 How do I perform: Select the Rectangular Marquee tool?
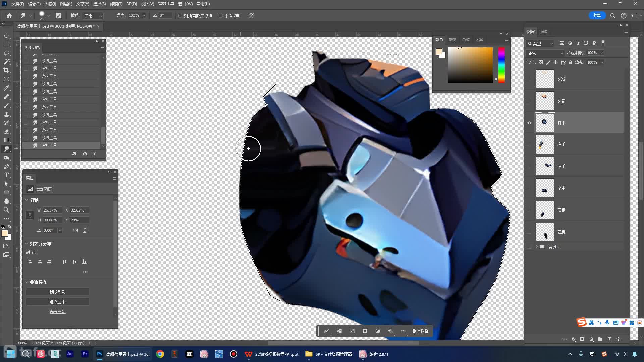point(6,44)
